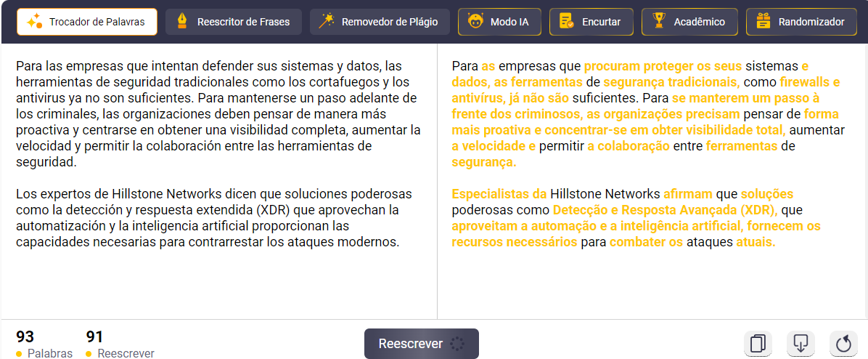Click the trophy icon for Acadêmico
Viewport: 868px width, 359px height.
click(x=658, y=22)
